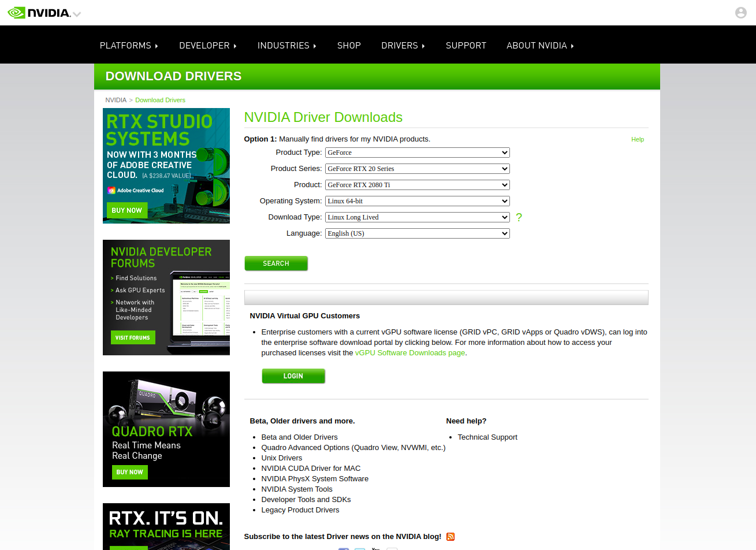
Task: Open the user account icon
Action: point(740,13)
